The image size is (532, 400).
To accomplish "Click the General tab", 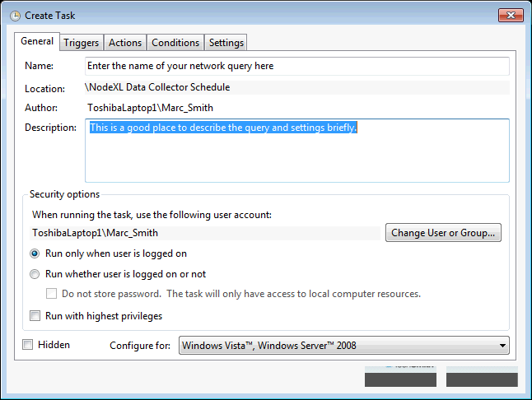I will [37, 41].
